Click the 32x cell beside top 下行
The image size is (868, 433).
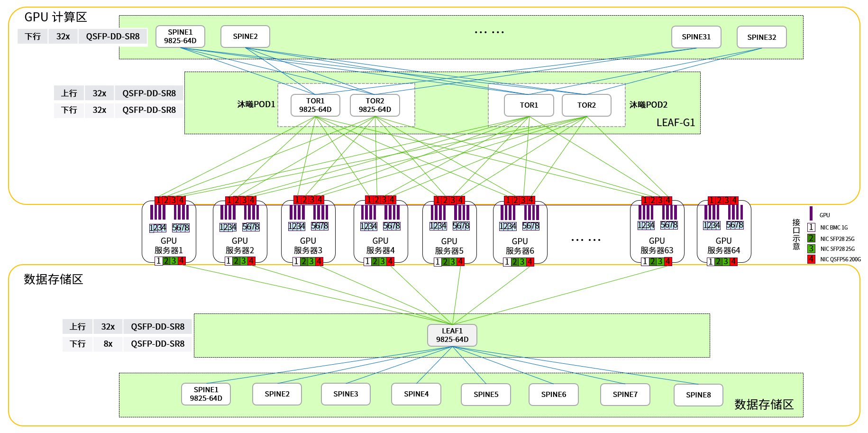click(x=63, y=37)
